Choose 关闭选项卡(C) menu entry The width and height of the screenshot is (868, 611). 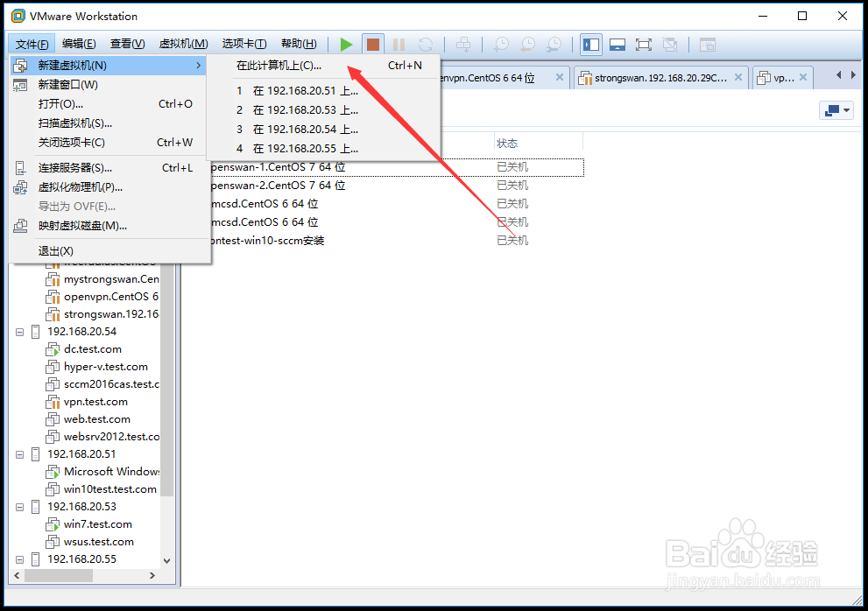tap(109, 143)
